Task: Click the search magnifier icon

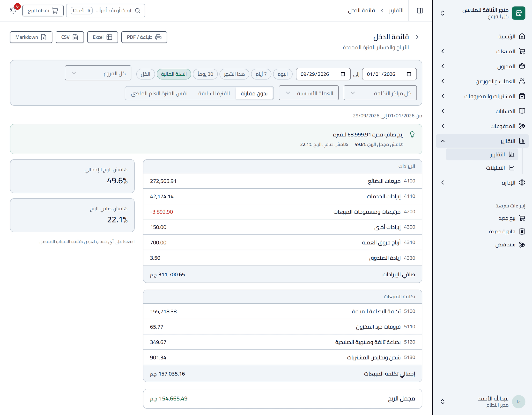Action: pos(138,10)
